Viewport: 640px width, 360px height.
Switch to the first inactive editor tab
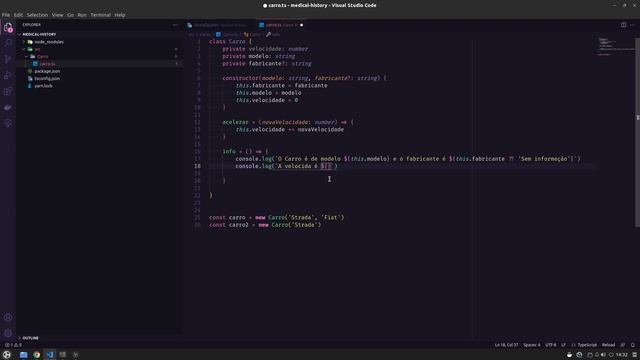[220, 25]
